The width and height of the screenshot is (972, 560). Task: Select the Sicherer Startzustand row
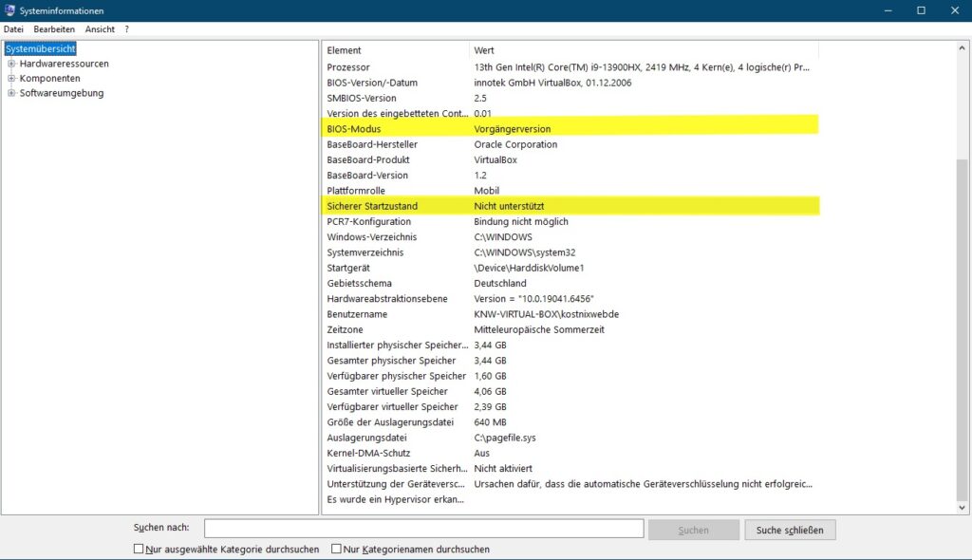coord(570,206)
